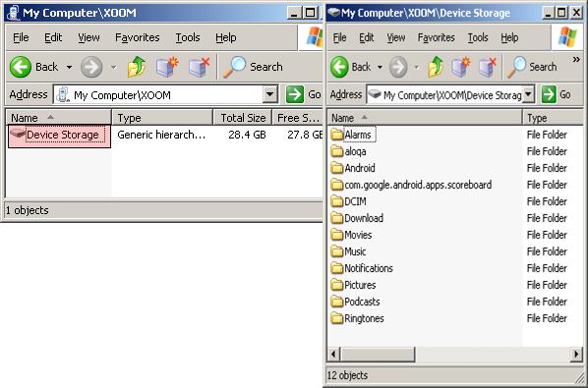
Task: Go up one folder in XOOM window
Action: [136, 67]
